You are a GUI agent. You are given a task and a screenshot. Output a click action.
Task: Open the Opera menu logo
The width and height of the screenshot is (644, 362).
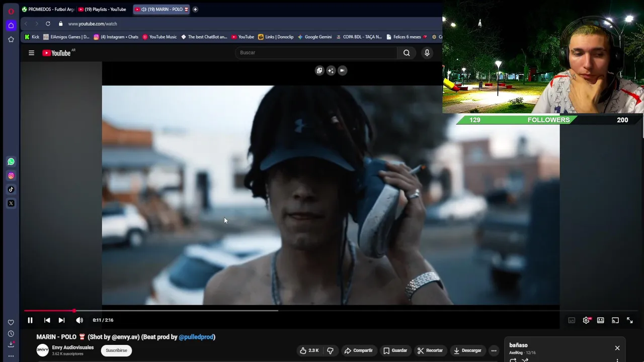point(11,11)
